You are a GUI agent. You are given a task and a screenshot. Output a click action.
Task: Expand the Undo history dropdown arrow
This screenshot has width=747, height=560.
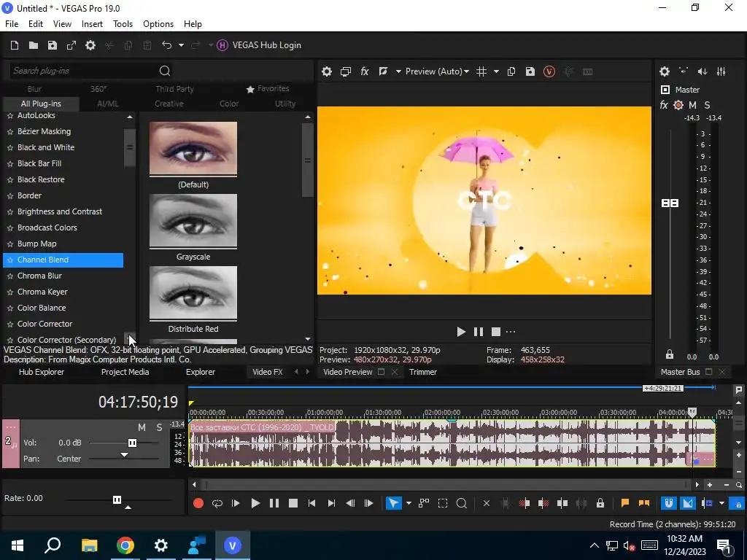181,45
